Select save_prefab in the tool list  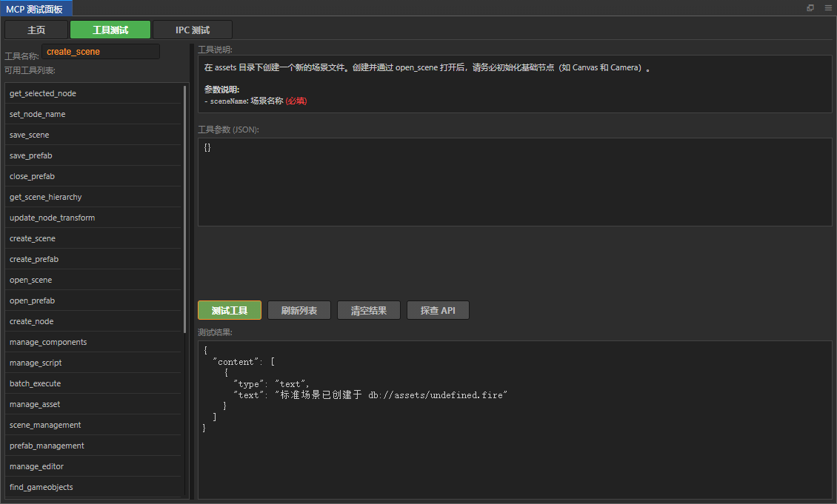(x=93, y=155)
